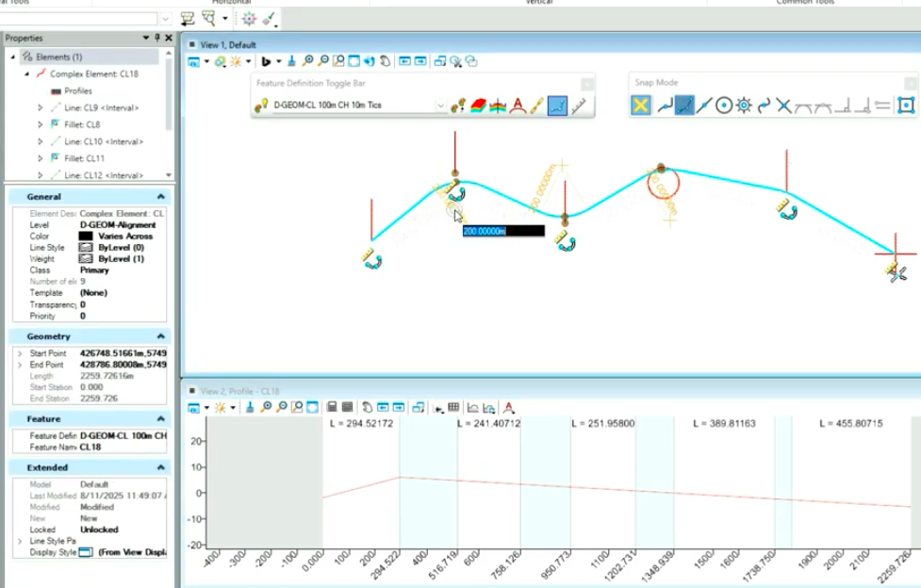
Task: Enable Center snap in Snap Mode toolbar
Action: 723,106
